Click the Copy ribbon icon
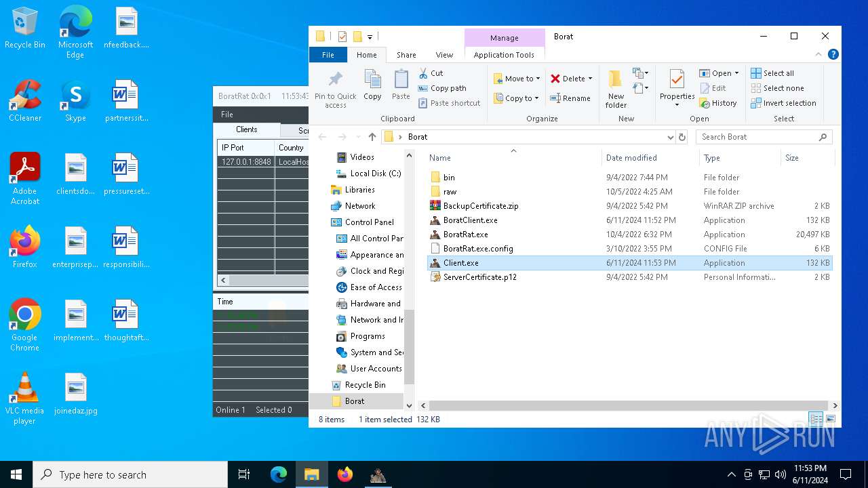This screenshot has height=488, width=868. 372,85
